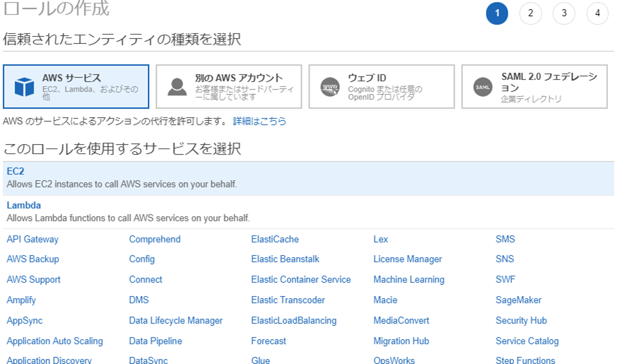The height and width of the screenshot is (364, 622).
Task: Select Service Catalog service
Action: click(x=527, y=341)
